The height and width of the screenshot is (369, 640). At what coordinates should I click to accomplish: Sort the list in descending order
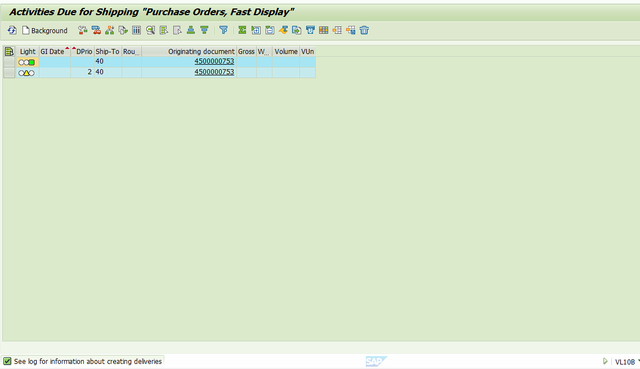tap(204, 30)
